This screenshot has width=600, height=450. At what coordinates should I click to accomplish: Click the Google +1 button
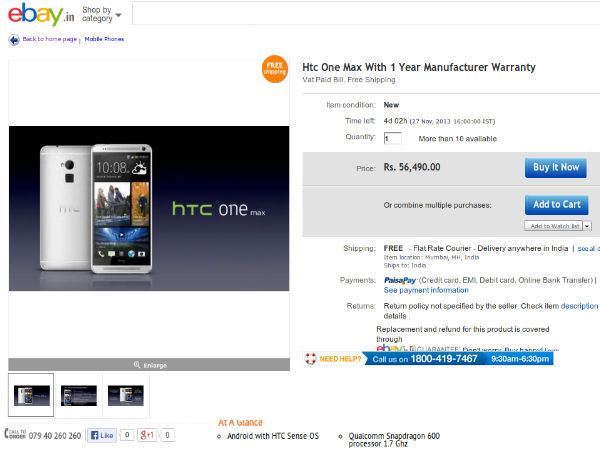pos(147,435)
